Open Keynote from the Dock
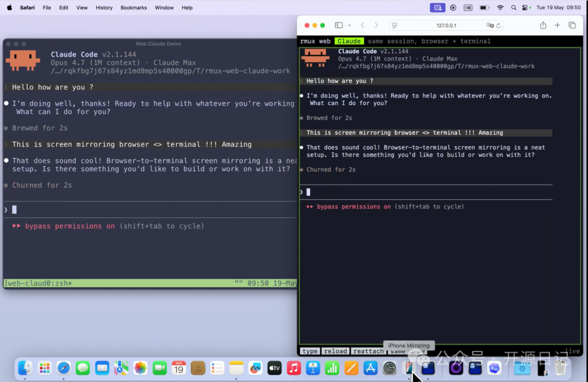 coord(313,368)
